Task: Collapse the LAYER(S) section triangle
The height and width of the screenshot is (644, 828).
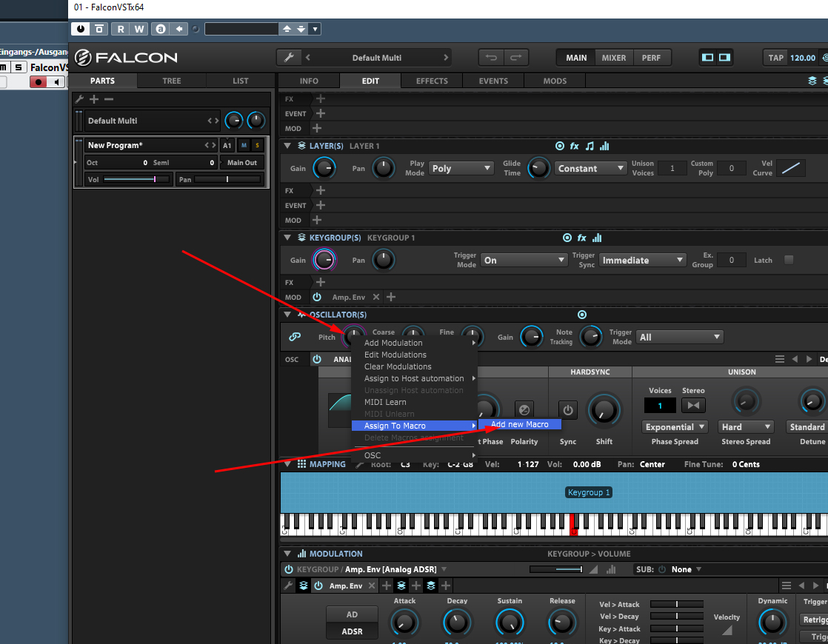Action: point(287,146)
